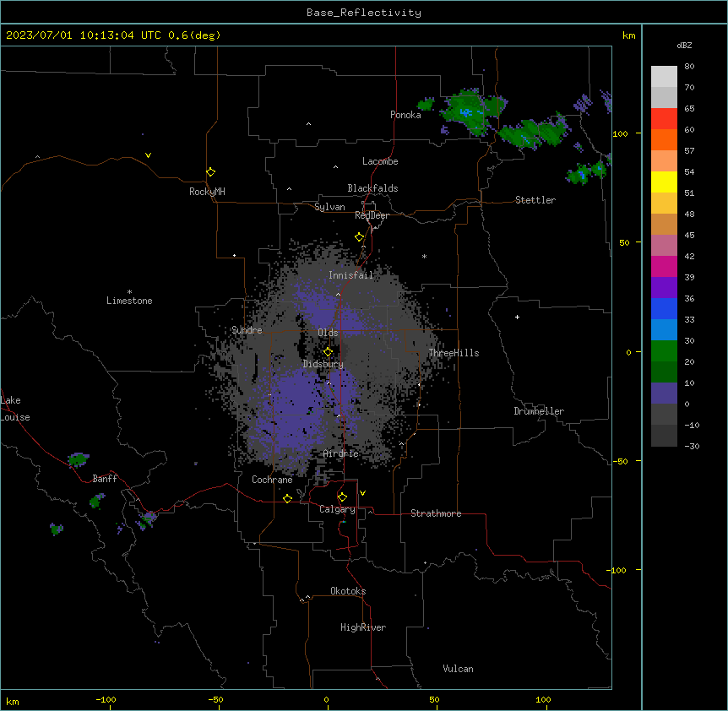Select the Olds label
728x711 pixels.
(328, 333)
